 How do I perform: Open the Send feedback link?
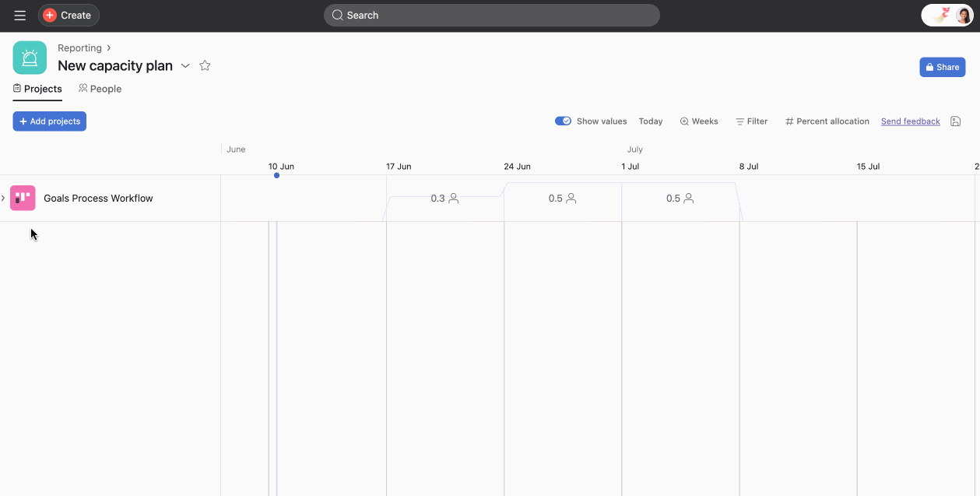coord(910,121)
